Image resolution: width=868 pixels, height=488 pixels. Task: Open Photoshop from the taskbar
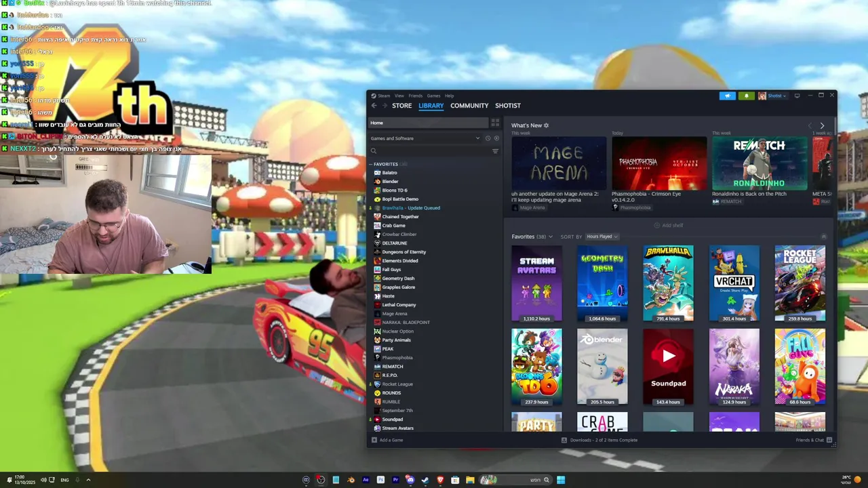pos(380,480)
